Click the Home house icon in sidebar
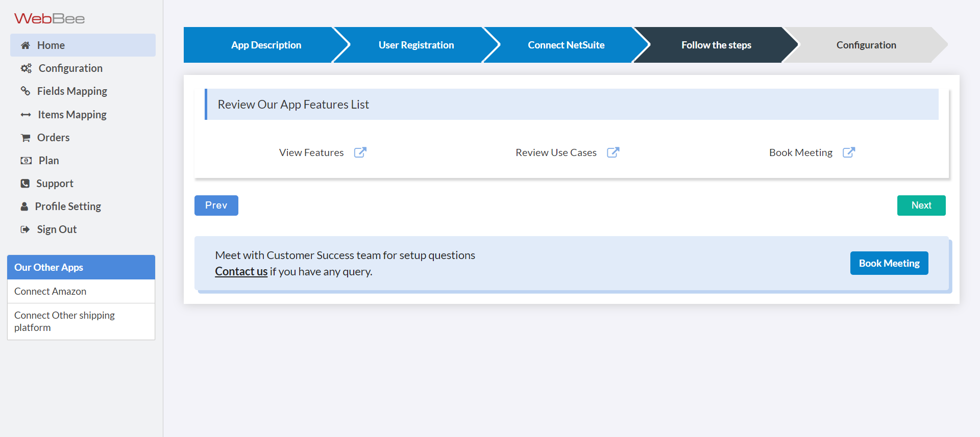 26,45
